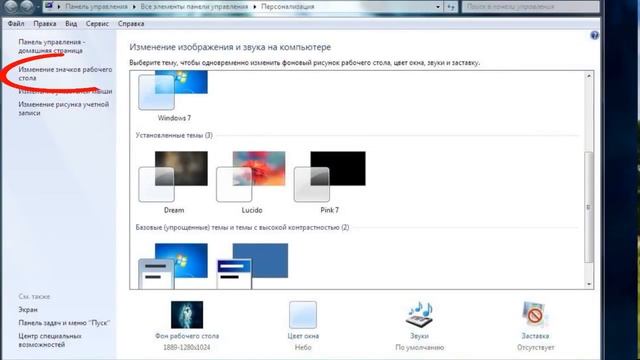Open Панель управления - домашняя страница link
The image size is (640, 360).
click(x=51, y=46)
